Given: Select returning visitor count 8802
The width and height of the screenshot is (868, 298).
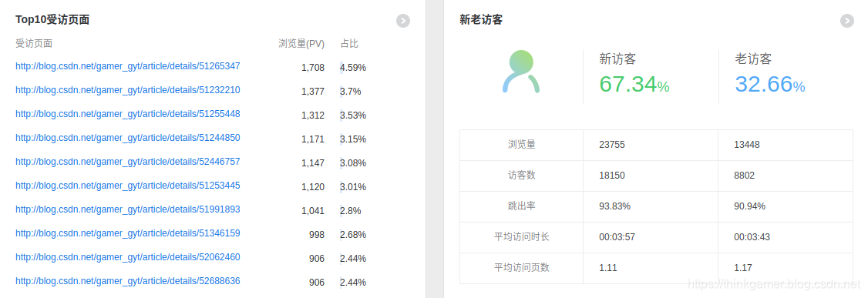Looking at the screenshot, I should coord(744,176).
